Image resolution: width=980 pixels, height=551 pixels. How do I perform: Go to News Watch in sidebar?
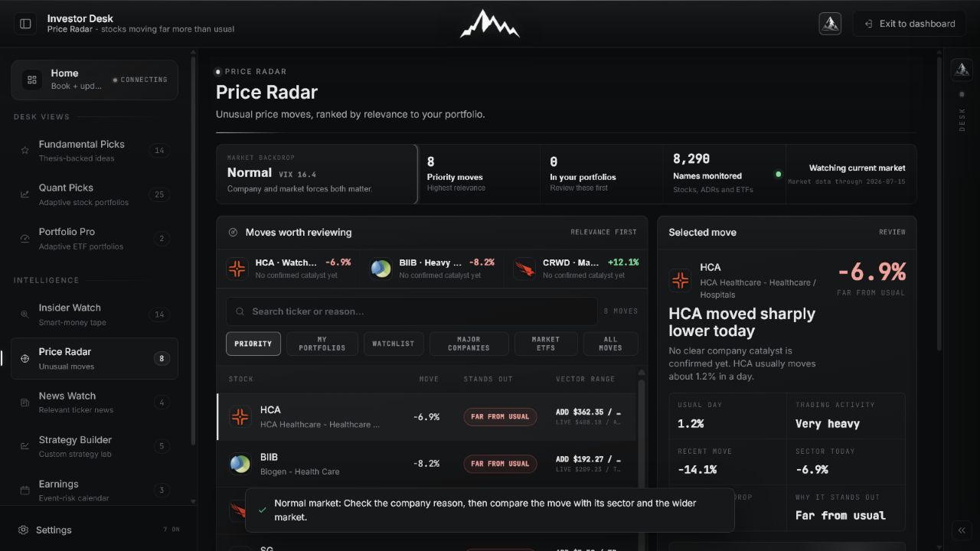tap(94, 403)
